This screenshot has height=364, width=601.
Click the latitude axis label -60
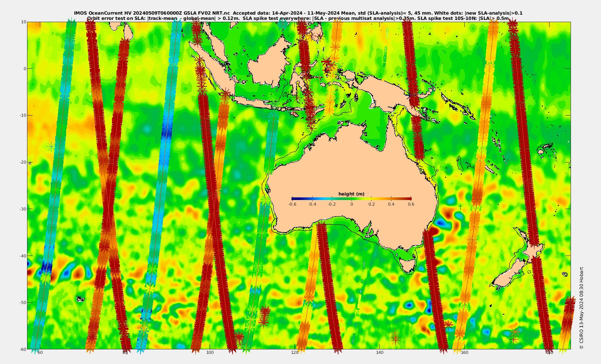pos(23,349)
